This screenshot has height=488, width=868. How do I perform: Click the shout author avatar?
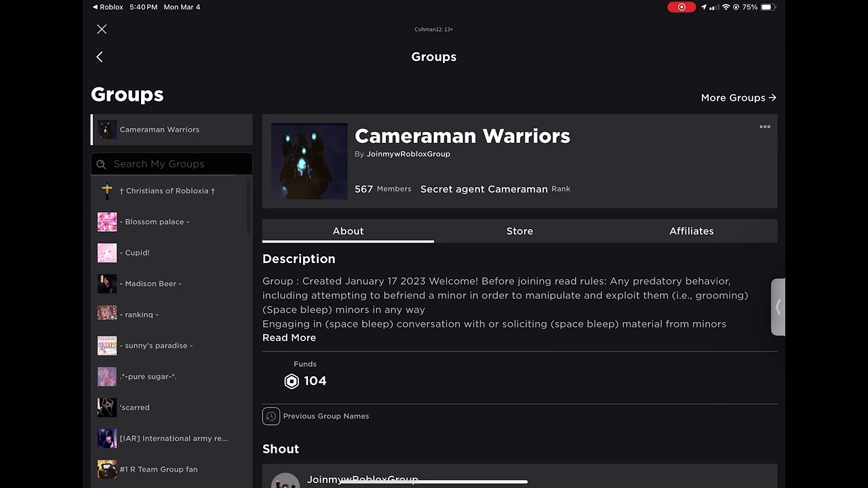[x=285, y=480]
